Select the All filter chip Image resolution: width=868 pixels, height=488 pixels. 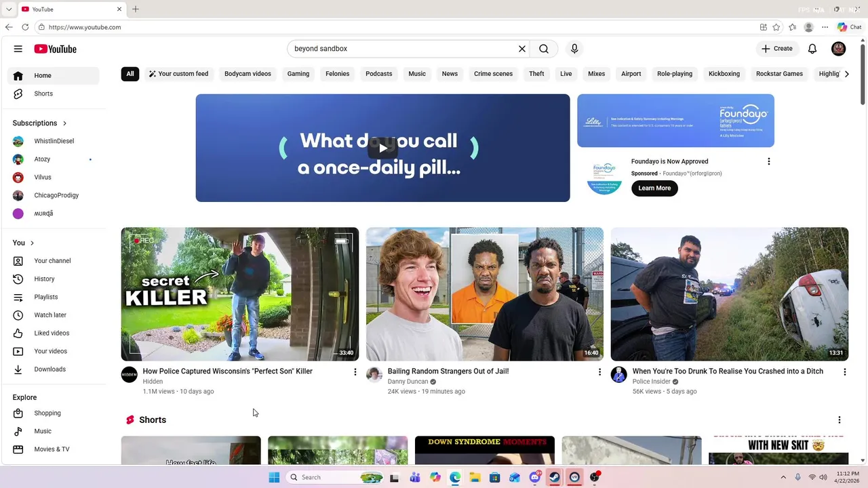tap(130, 74)
